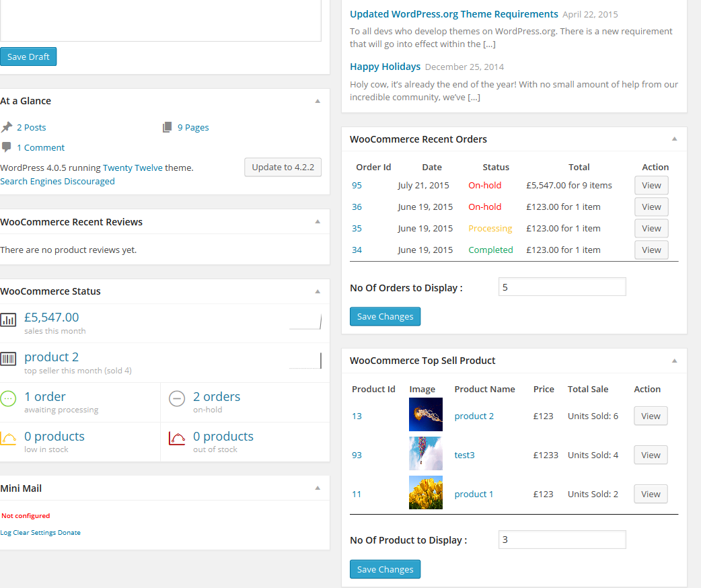Viewport: 701px width, 588px height.
Task: View order 34 details
Action: click(x=651, y=250)
